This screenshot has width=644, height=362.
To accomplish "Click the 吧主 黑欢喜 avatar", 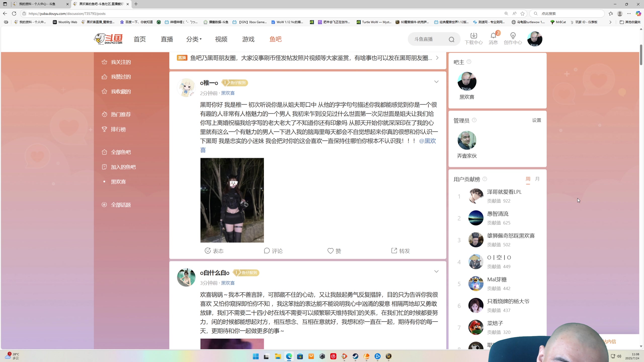I will click(x=467, y=81).
